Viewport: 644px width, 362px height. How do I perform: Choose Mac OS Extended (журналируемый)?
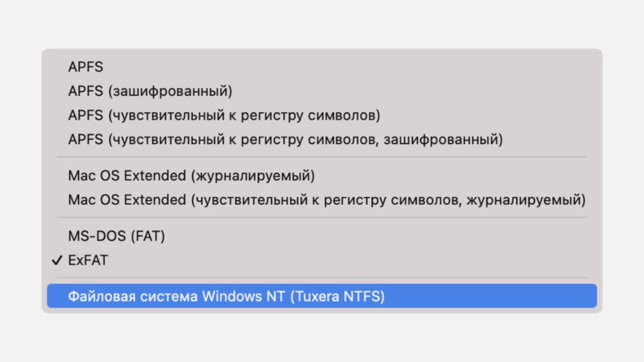coord(191,176)
